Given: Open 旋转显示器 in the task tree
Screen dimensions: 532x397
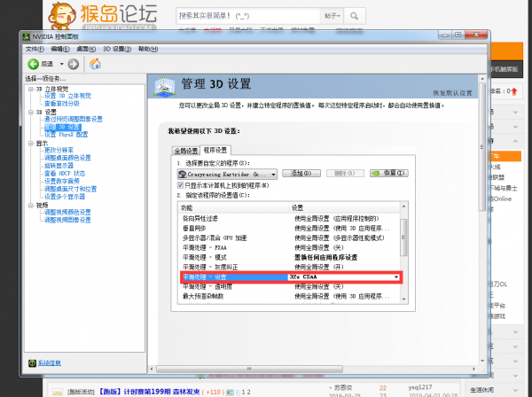Looking at the screenshot, I should 59,166.
